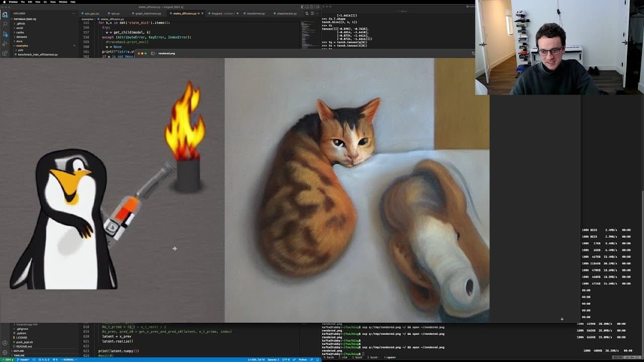Click the penguin image in Preview
The image size is (644, 362).
click(112, 190)
